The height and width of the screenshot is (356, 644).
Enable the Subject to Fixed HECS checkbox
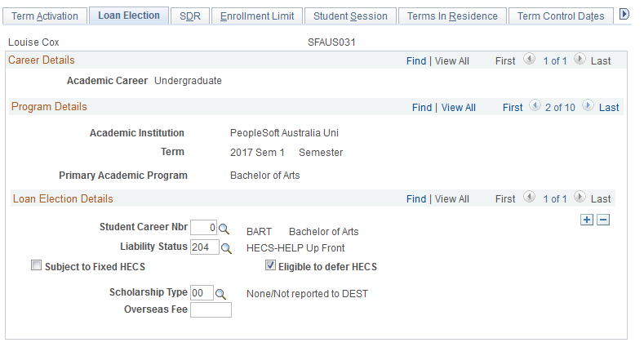click(36, 265)
